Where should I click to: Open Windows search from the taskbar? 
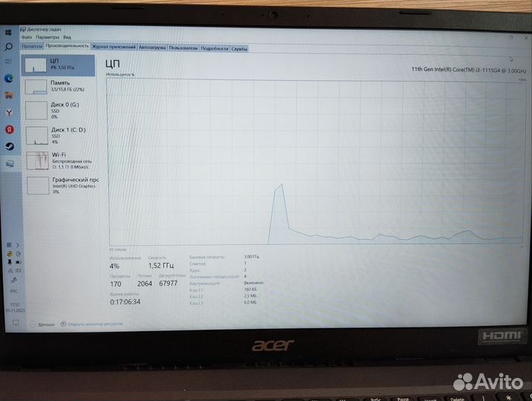coord(8,47)
